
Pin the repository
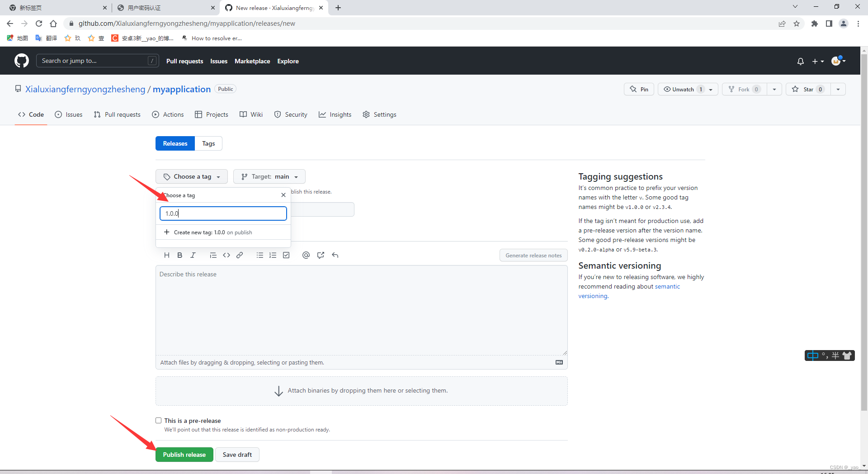click(639, 90)
